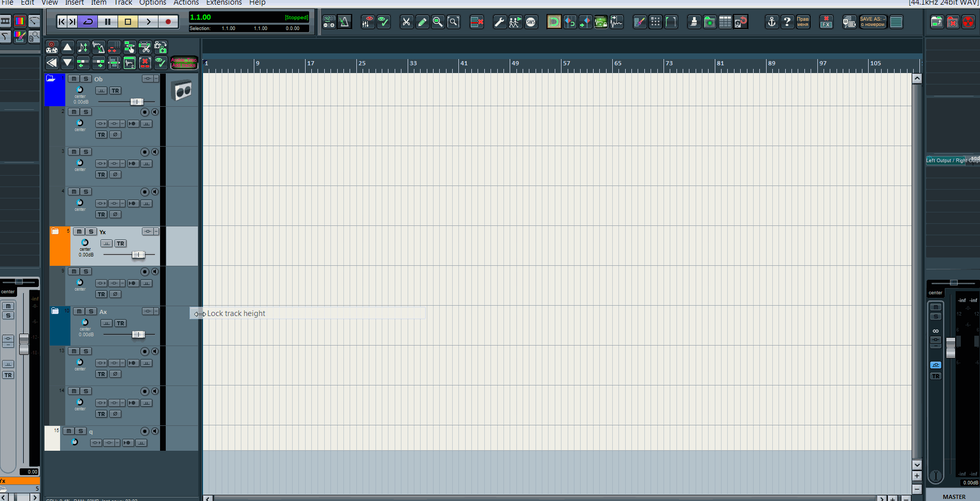Click the vertical scrollbar down arrow
The image size is (980, 501).
tap(917, 464)
